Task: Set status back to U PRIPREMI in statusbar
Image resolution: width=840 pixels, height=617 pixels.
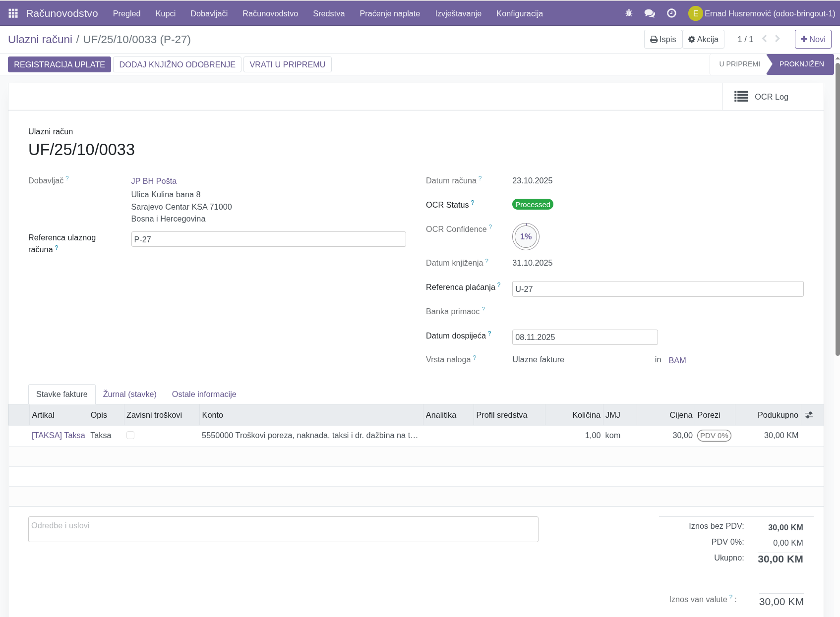Action: (739, 64)
